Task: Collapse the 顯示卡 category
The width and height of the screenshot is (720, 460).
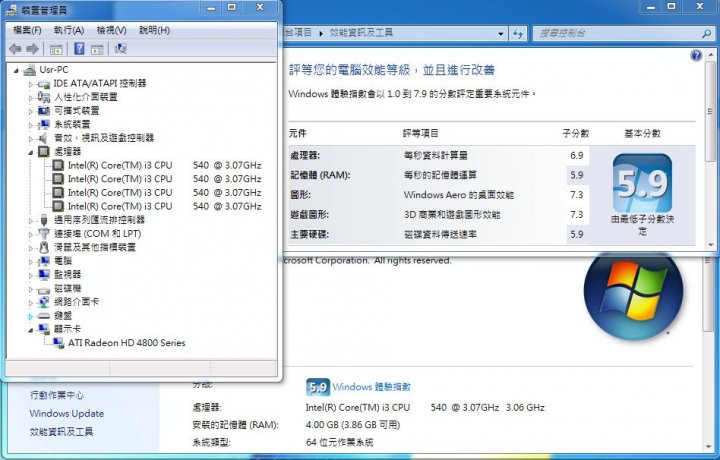Action: click(x=31, y=330)
